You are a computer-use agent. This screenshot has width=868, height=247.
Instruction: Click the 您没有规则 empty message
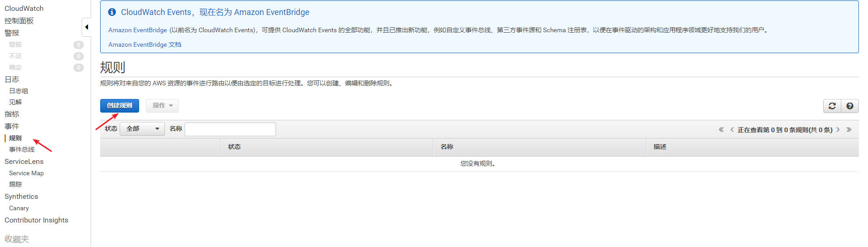point(479,163)
